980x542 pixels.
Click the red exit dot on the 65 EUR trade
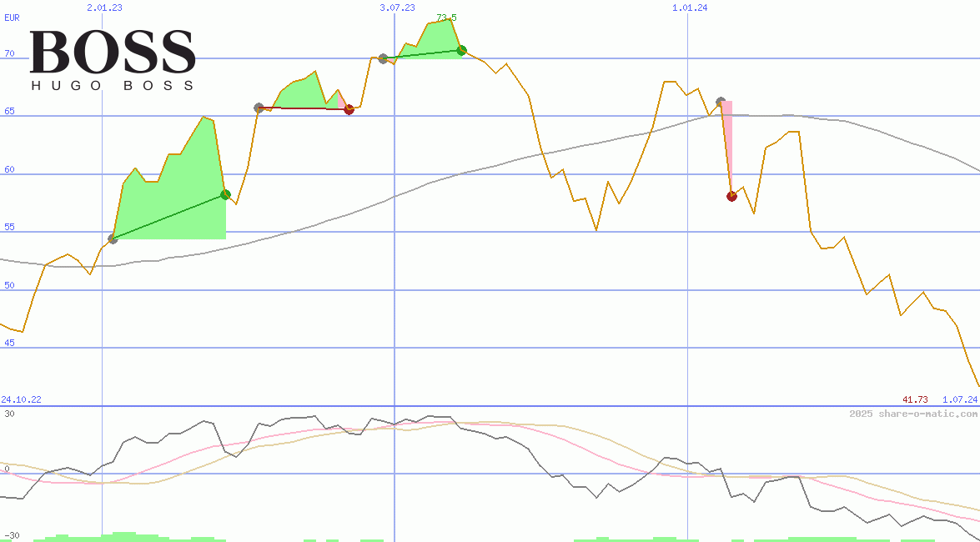point(349,109)
